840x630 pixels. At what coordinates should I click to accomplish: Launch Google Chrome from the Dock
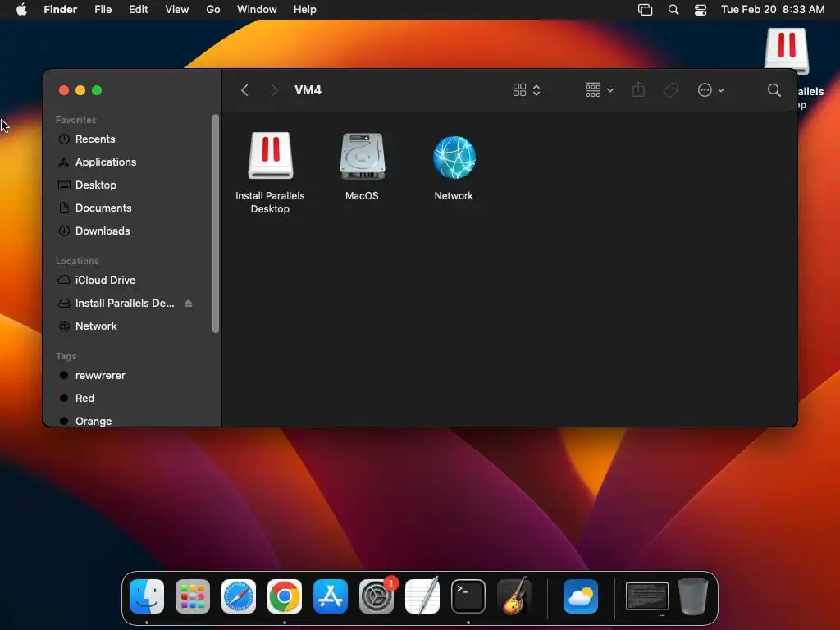(285, 596)
